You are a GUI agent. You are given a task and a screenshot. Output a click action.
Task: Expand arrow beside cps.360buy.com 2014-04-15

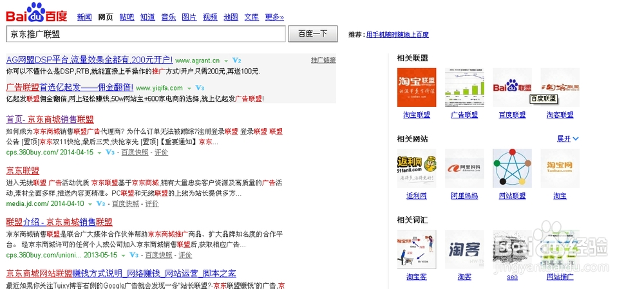tap(99, 153)
